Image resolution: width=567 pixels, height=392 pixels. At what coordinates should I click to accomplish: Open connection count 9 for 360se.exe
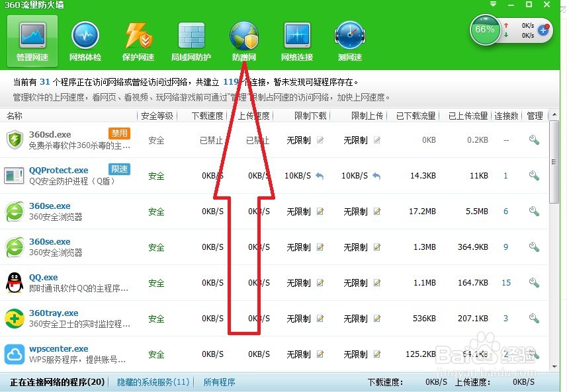coord(505,247)
